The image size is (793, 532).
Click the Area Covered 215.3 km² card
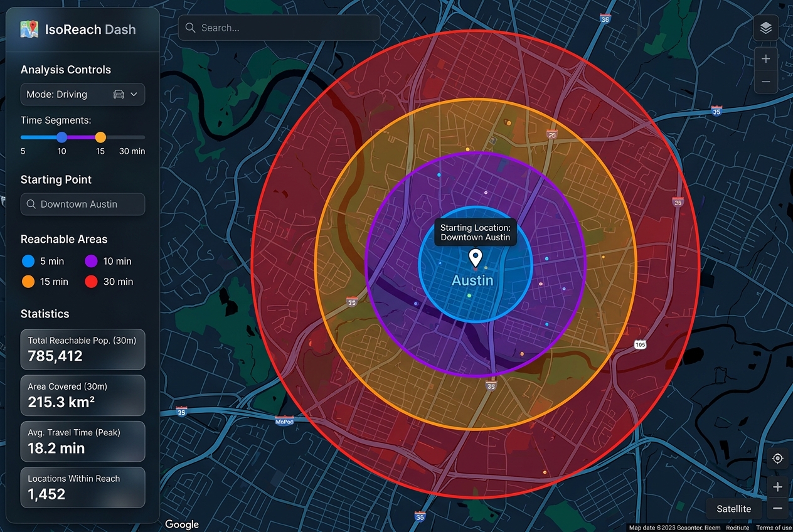click(83, 395)
